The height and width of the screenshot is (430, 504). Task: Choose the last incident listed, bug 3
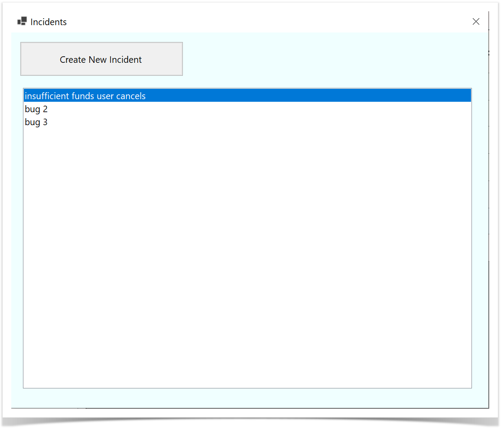(36, 122)
